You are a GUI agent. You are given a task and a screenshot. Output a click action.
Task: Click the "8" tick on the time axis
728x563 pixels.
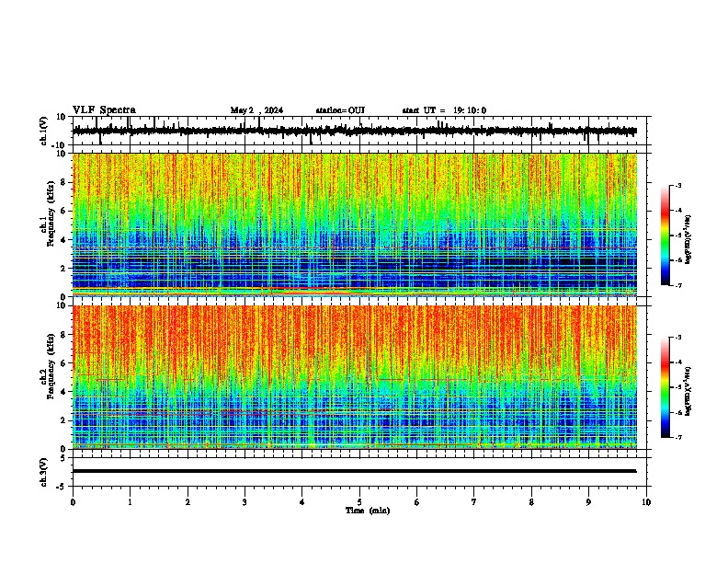(531, 502)
